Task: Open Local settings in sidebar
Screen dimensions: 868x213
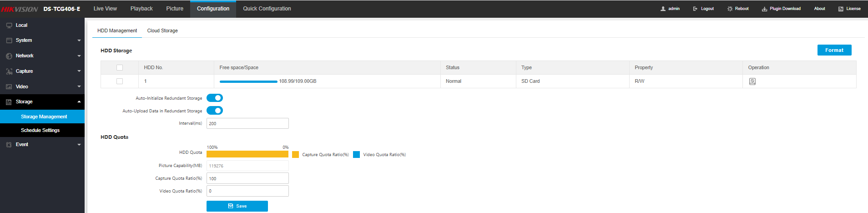Action: [21, 25]
